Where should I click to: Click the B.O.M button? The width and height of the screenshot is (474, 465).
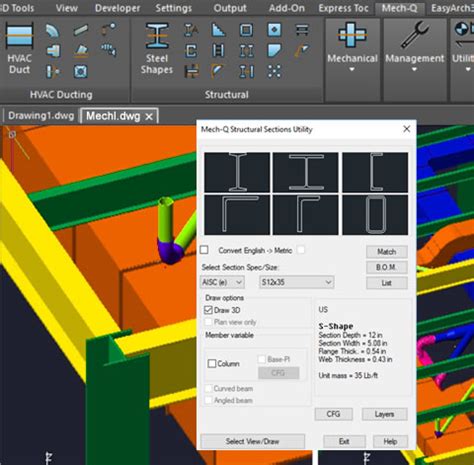(387, 267)
